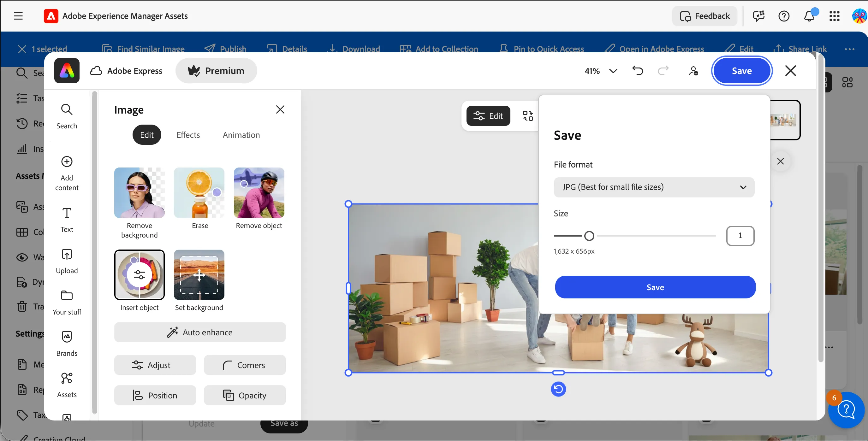Viewport: 868px width, 441px height.
Task: Open the Your stuff folder
Action: coord(67,303)
